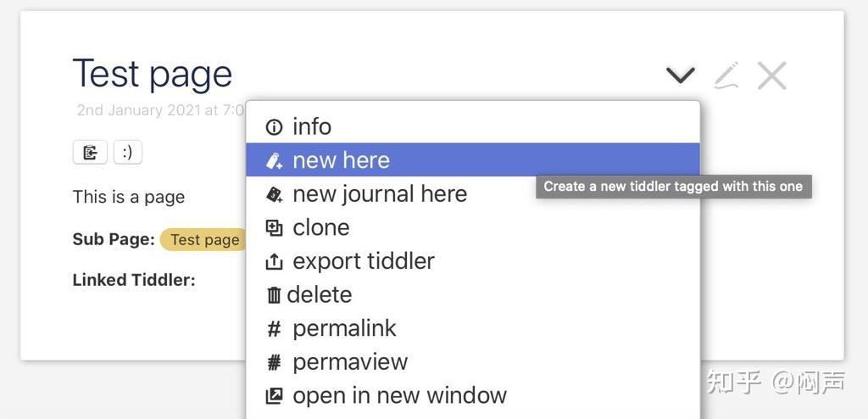
Task: Click the new here pencil icon
Action: point(274,160)
